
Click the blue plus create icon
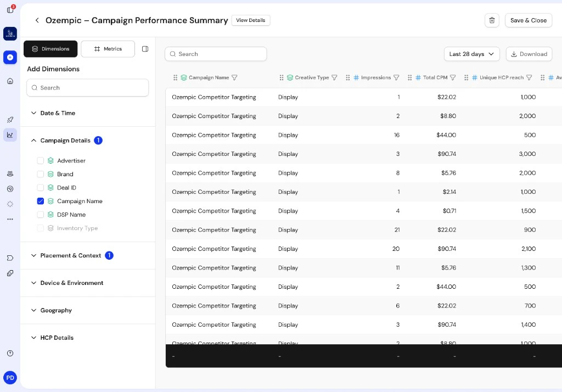coord(10,58)
